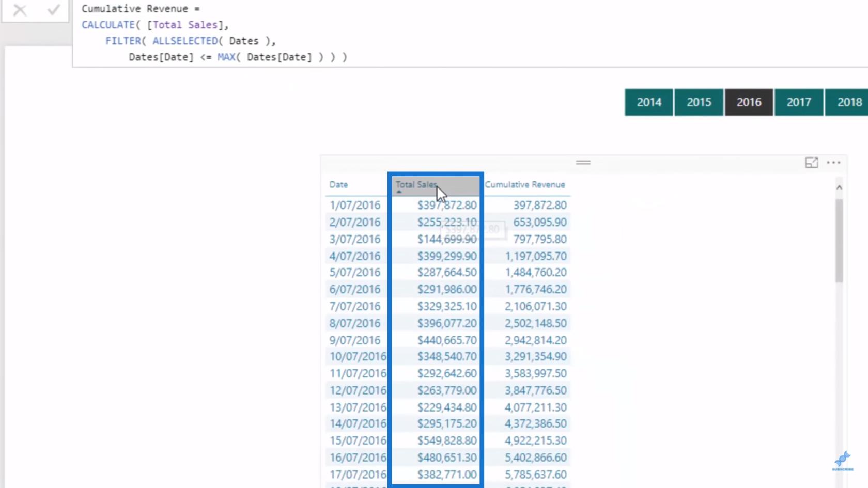The image size is (868, 488).
Task: Select the date cell 5/07/2016
Action: coord(354,272)
